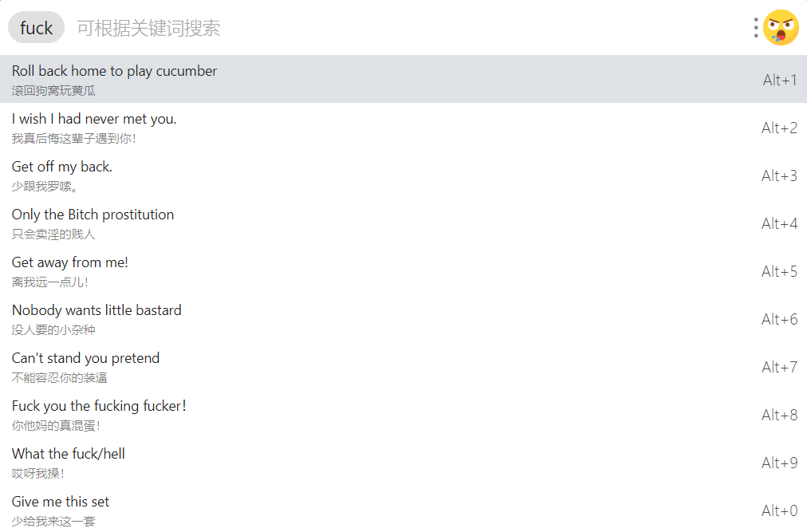Screen dimensions: 807x532
Task: Choose 'Get away from me!' entry
Action: click(403, 271)
